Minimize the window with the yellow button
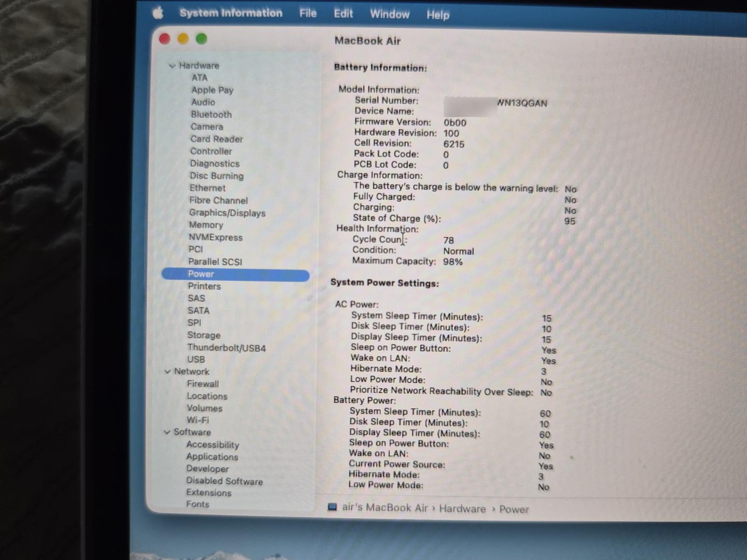747x560 pixels. 183,38
